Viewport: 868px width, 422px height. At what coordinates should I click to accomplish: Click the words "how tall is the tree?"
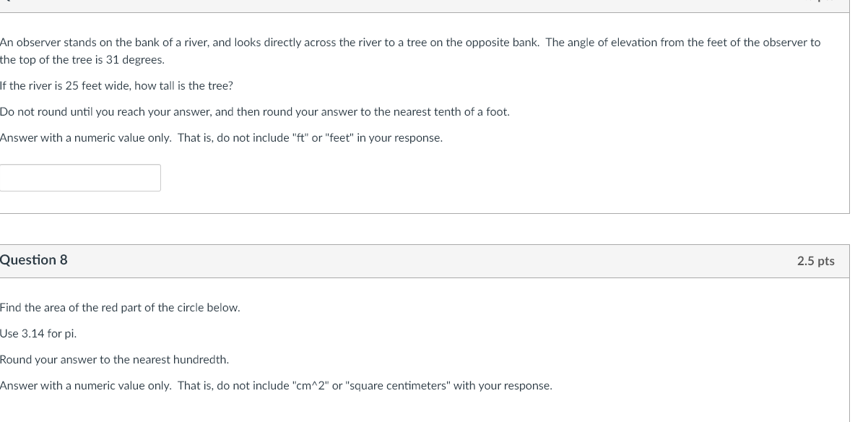tap(183, 86)
